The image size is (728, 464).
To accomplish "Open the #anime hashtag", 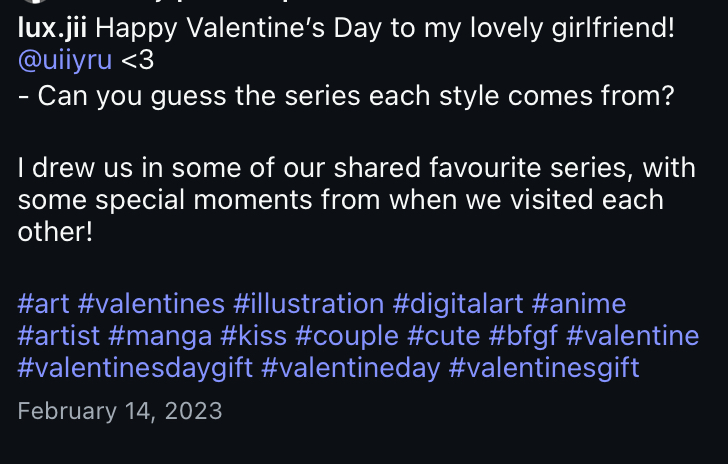I will [x=579, y=304].
